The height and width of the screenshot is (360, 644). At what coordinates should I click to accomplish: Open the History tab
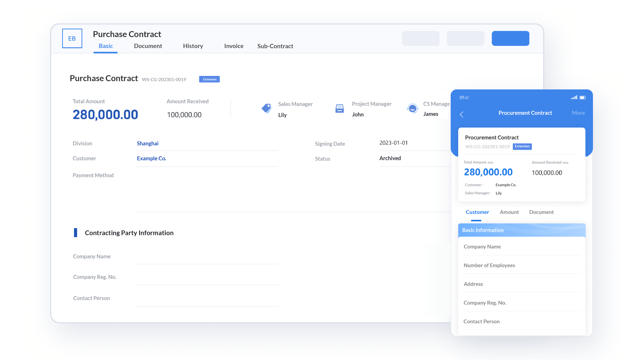193,46
